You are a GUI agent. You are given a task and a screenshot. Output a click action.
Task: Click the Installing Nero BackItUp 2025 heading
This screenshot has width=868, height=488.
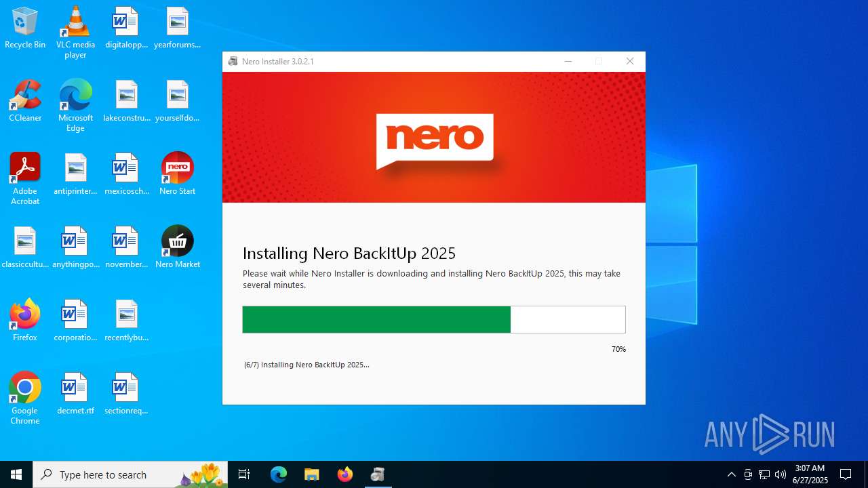point(349,253)
